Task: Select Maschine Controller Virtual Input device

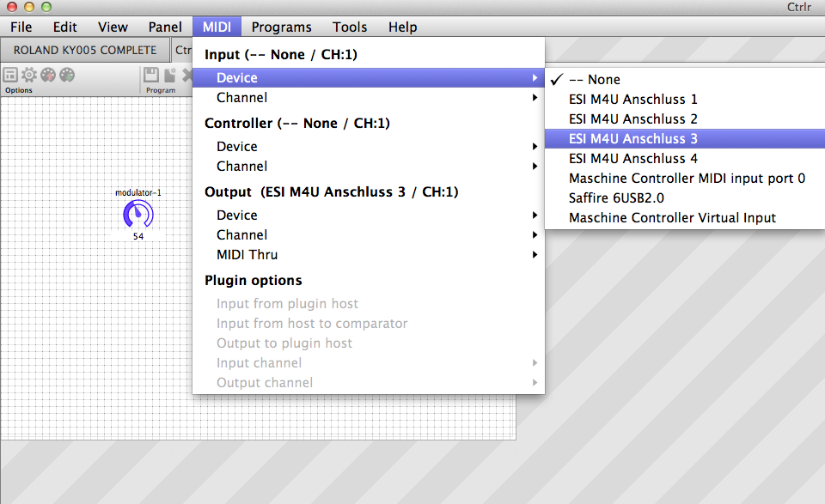Action: point(672,218)
